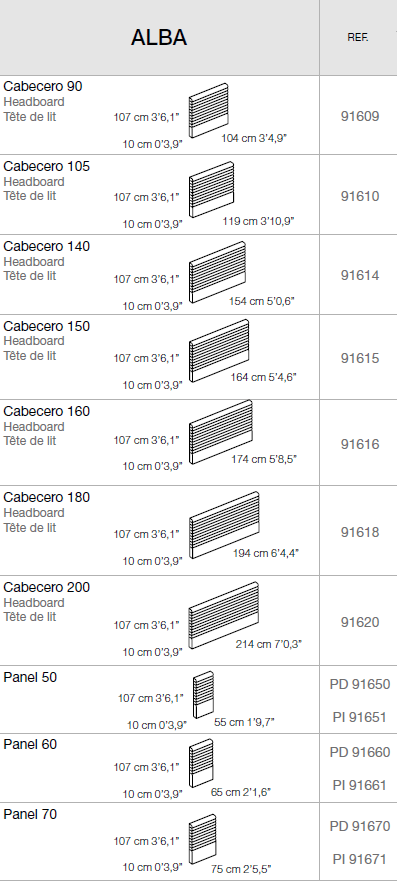Click the REF. column header
The width and height of the screenshot is (397, 882).
click(x=358, y=38)
